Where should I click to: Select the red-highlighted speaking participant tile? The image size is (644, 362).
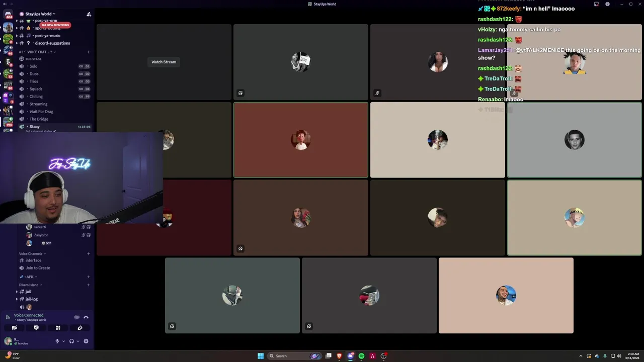301,140
